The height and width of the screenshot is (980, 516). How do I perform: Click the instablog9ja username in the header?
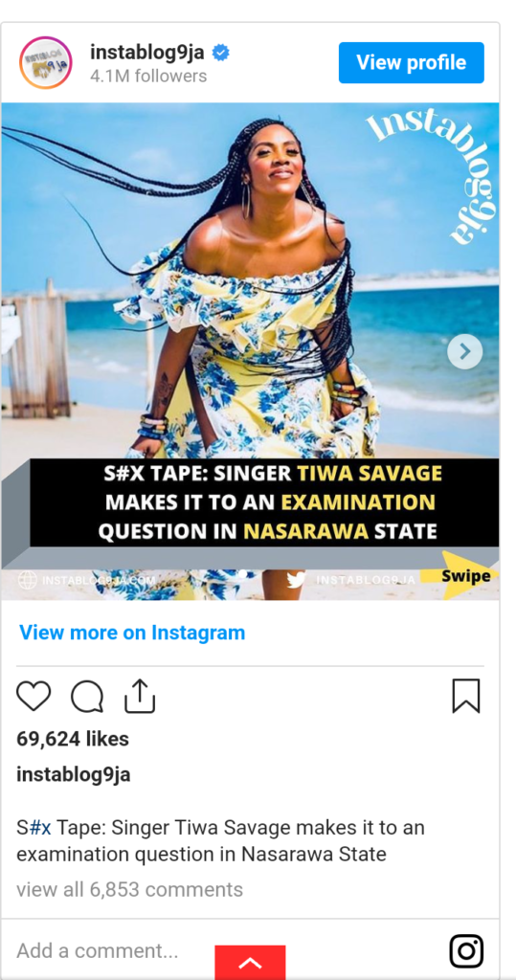[147, 54]
